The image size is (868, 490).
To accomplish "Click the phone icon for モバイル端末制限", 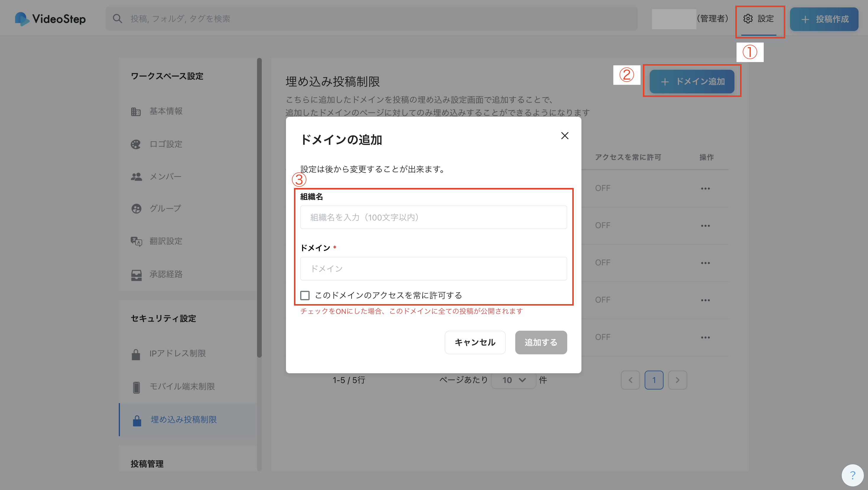I will [x=136, y=387].
